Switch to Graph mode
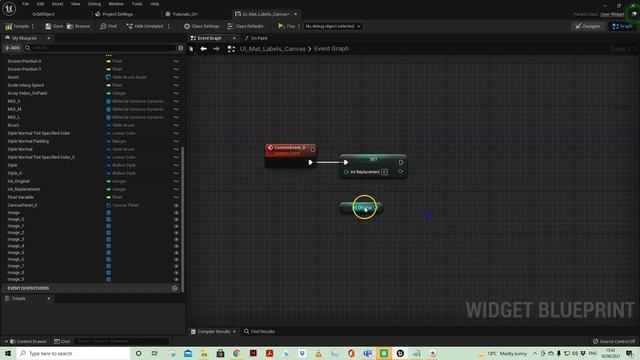This screenshot has width=640, height=360. click(622, 26)
